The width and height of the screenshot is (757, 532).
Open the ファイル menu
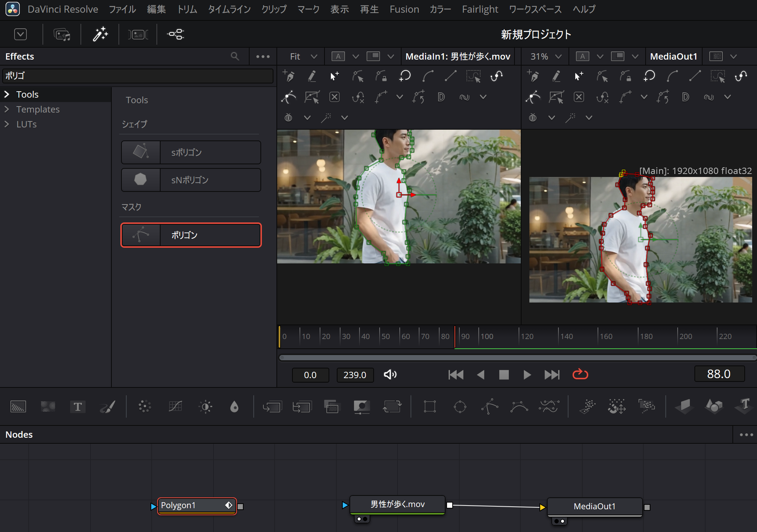click(123, 9)
